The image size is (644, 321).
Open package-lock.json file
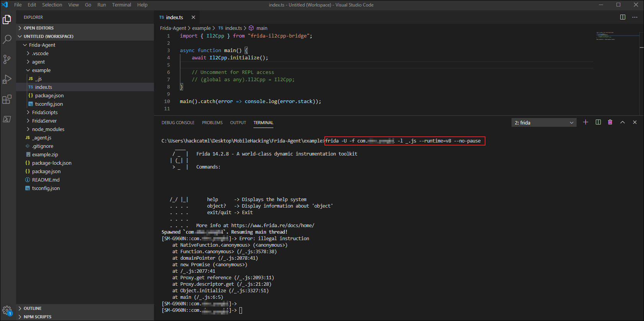point(85,163)
